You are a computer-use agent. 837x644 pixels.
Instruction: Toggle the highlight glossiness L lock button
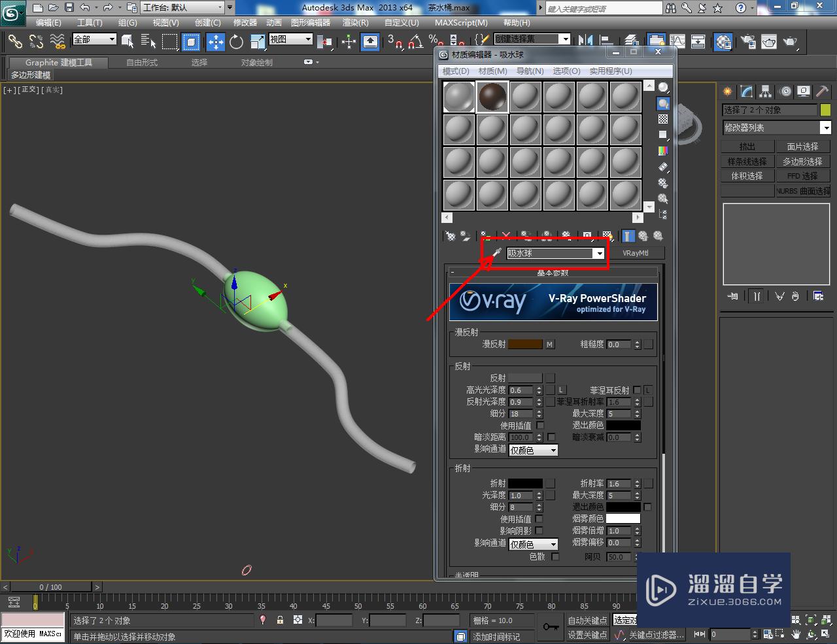[x=561, y=390]
